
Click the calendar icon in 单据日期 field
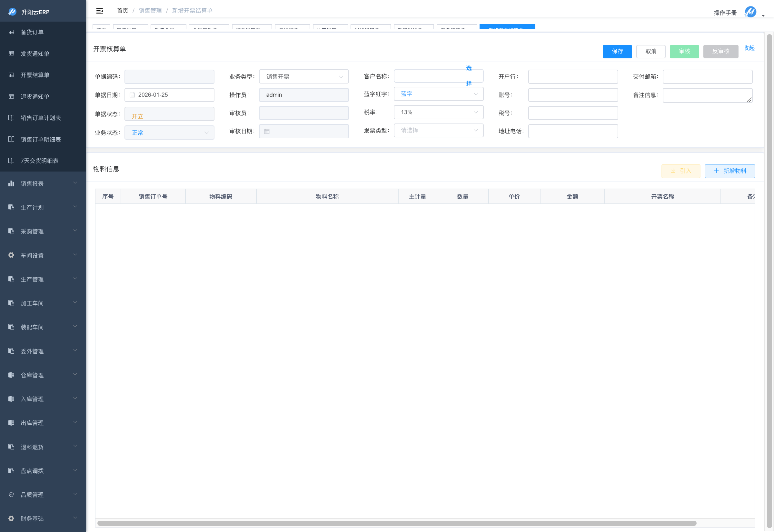132,95
